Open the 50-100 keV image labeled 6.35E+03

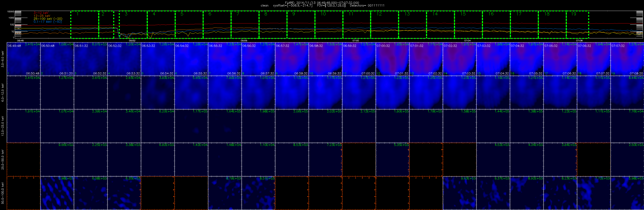point(124,193)
